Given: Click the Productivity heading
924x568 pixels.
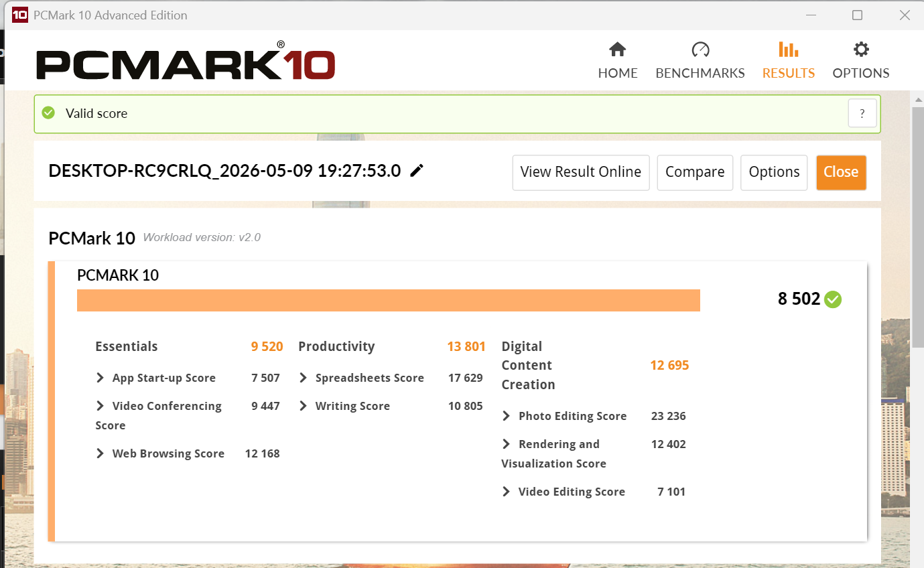Looking at the screenshot, I should click(336, 346).
